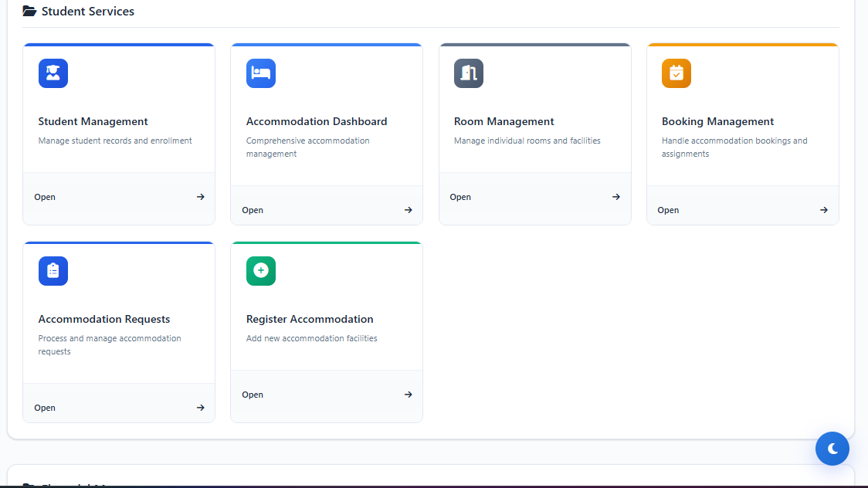Click the Booking Management calendar icon
This screenshot has width=868, height=488.
tap(676, 73)
